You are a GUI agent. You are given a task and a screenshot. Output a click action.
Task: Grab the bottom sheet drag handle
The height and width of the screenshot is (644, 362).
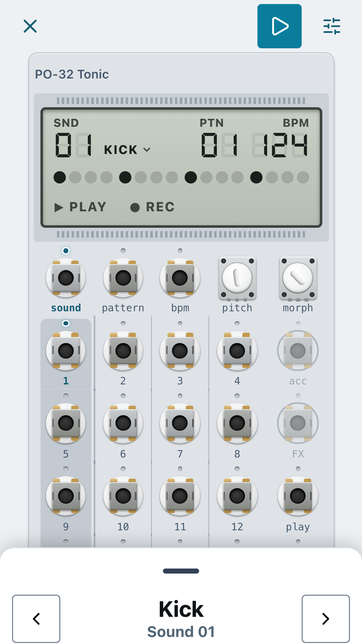pyautogui.click(x=181, y=571)
